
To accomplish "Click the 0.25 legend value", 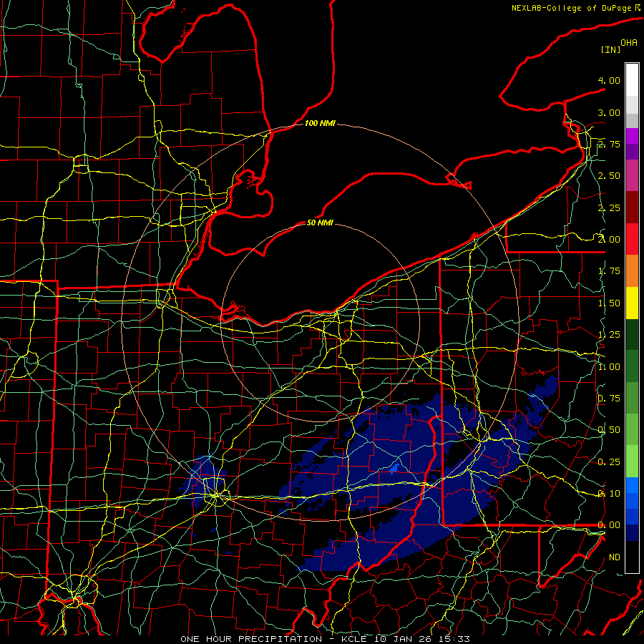I will [x=609, y=462].
